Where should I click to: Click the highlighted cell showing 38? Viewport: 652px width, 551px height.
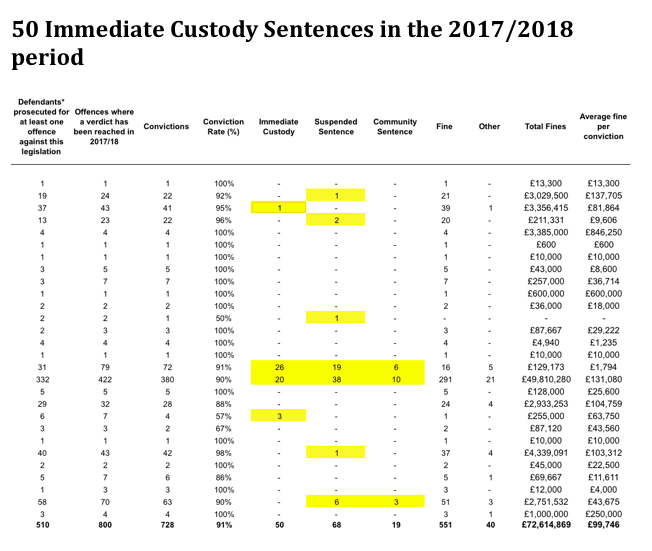336,379
